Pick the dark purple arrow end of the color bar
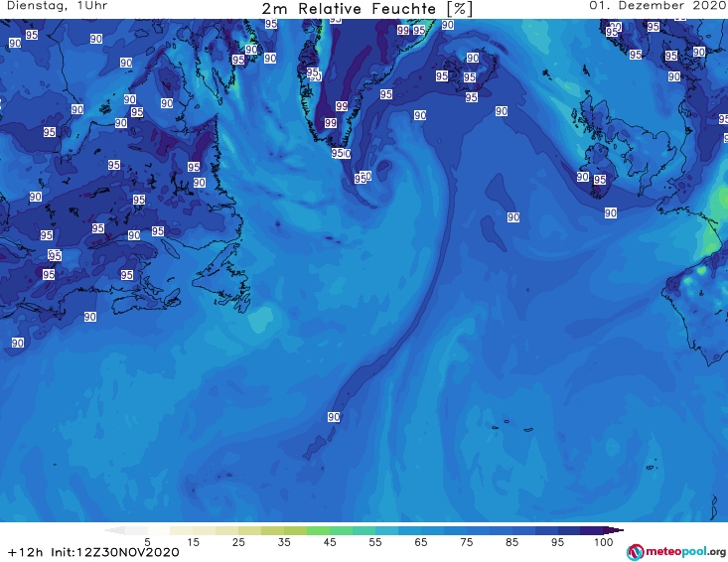The height and width of the screenshot is (562, 728). tap(614, 530)
